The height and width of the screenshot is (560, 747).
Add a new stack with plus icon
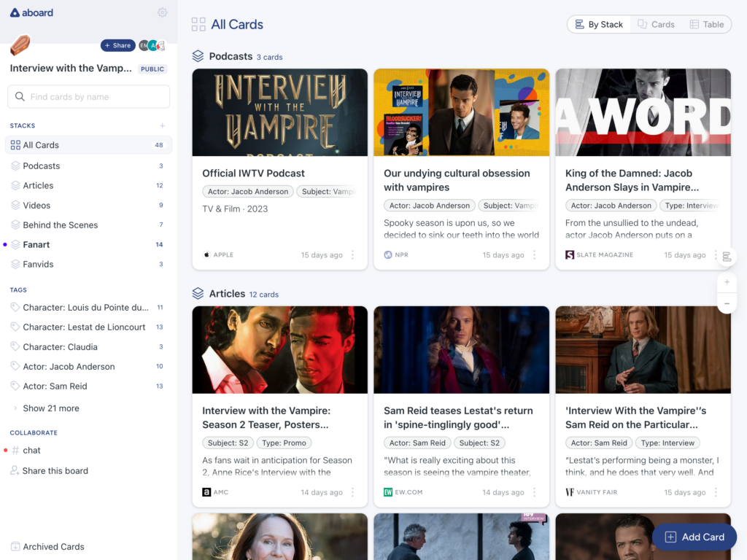[x=163, y=125]
